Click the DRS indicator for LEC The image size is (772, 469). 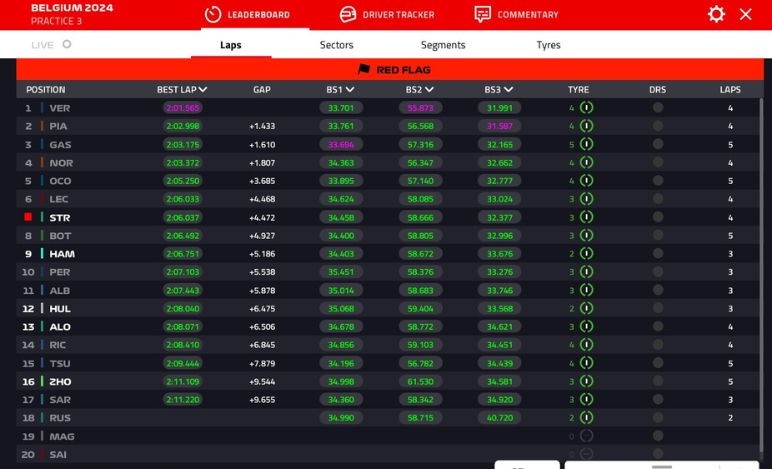657,199
